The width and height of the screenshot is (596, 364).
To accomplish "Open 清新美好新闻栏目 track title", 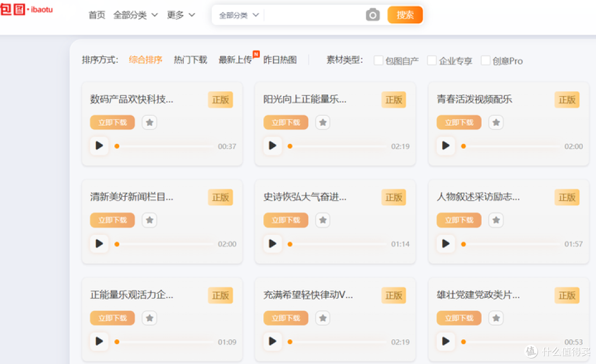I will pyautogui.click(x=131, y=197).
